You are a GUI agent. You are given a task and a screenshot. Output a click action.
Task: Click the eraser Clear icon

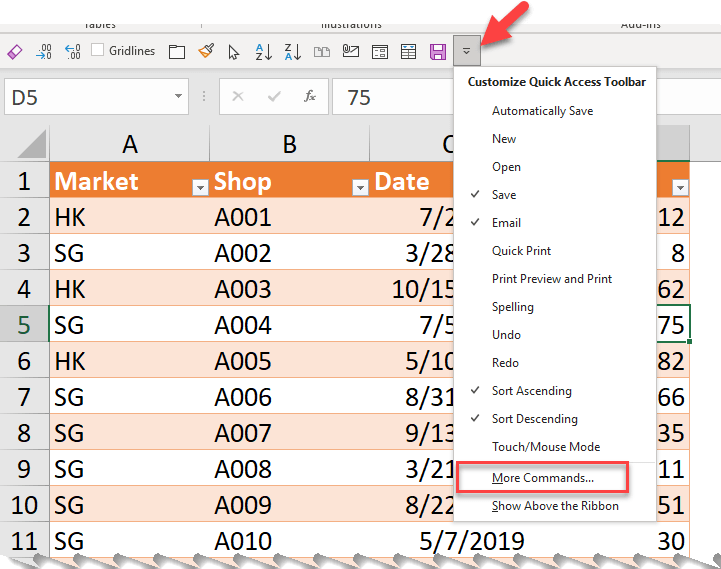click(14, 51)
